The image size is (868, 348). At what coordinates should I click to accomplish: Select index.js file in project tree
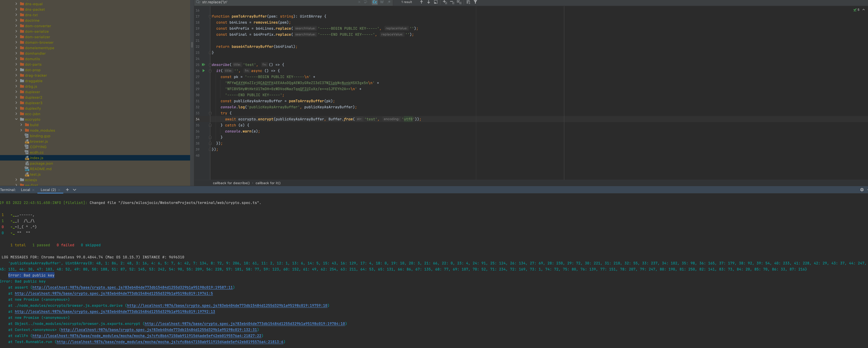36,158
